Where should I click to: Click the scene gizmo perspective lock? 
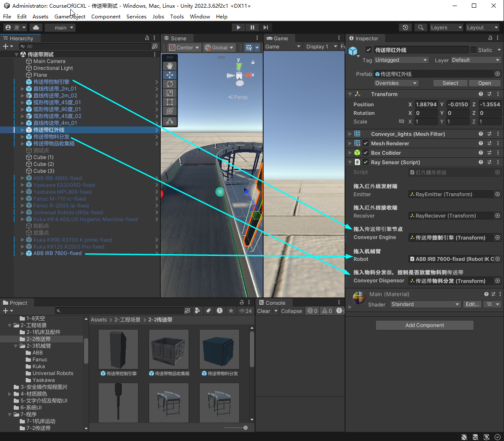[253, 62]
